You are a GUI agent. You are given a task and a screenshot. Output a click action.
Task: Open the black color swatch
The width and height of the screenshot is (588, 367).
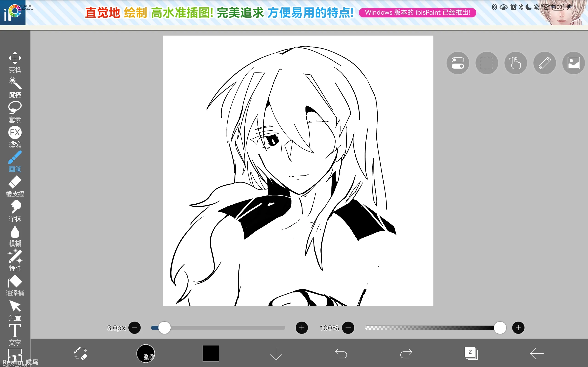[211, 353]
